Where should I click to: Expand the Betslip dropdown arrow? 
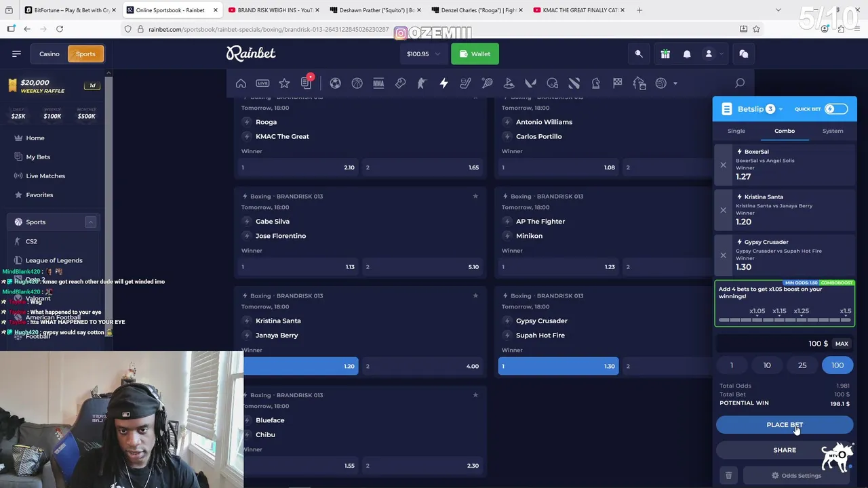click(781, 109)
